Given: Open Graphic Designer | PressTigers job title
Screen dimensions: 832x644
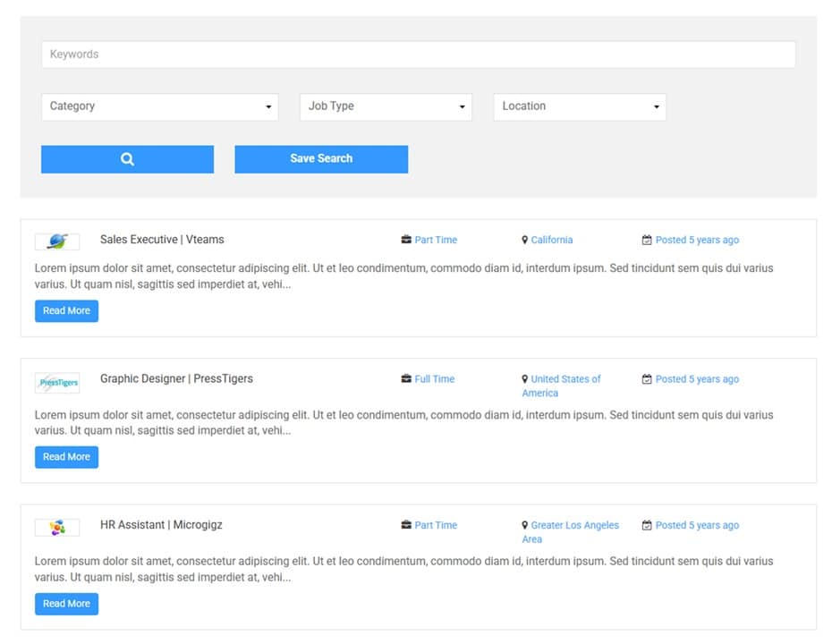Looking at the screenshot, I should click(176, 378).
